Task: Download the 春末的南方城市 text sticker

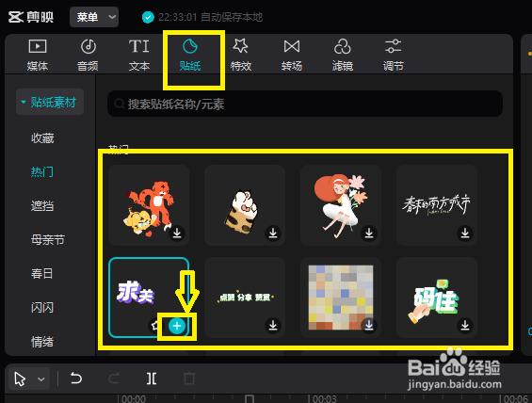Action: [x=465, y=234]
